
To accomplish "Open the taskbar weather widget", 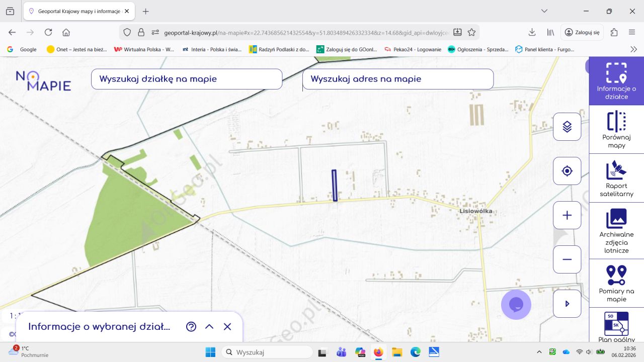I will [x=29, y=351].
